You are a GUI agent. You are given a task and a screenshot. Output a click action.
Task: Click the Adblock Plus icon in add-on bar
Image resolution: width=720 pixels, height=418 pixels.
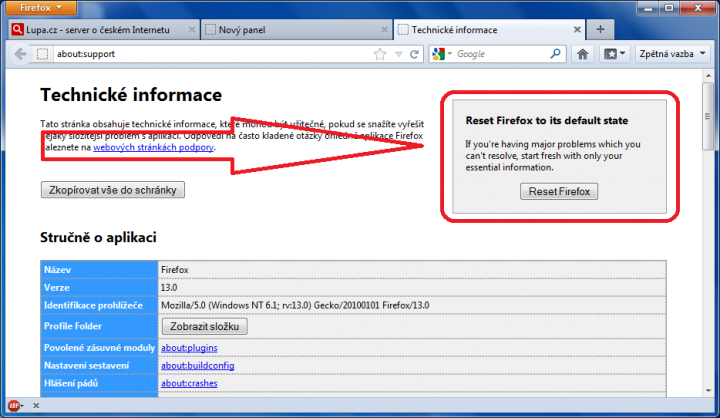[15, 406]
